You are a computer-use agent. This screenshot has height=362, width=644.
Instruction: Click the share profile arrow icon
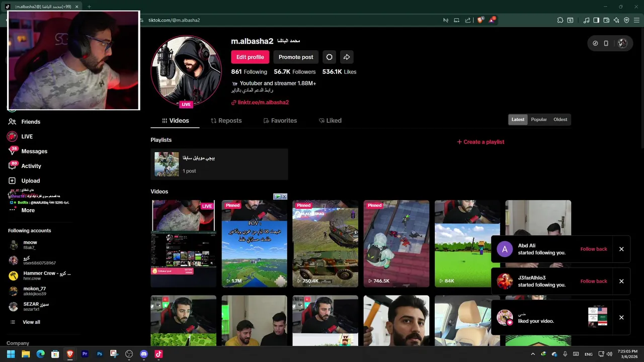346,57
